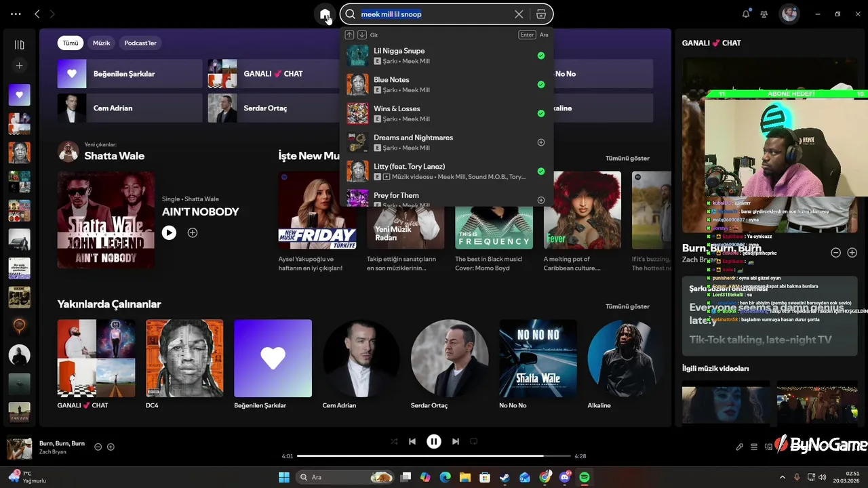This screenshot has width=868, height=488.
Task: Open DC4 album thumbnail in recents
Action: pos(184,359)
